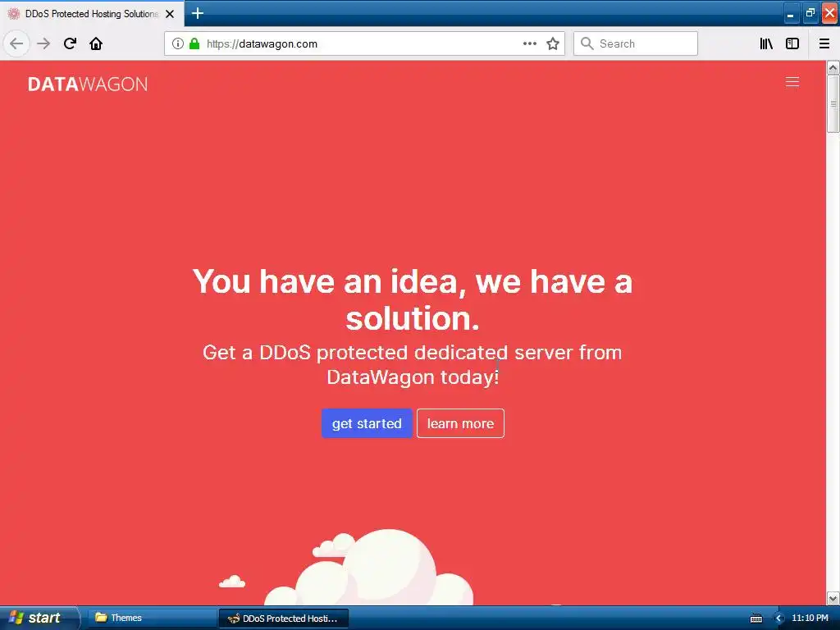Screen dimensions: 840x630
Task: Expand the website's hamburger navigation menu
Action: [x=792, y=81]
